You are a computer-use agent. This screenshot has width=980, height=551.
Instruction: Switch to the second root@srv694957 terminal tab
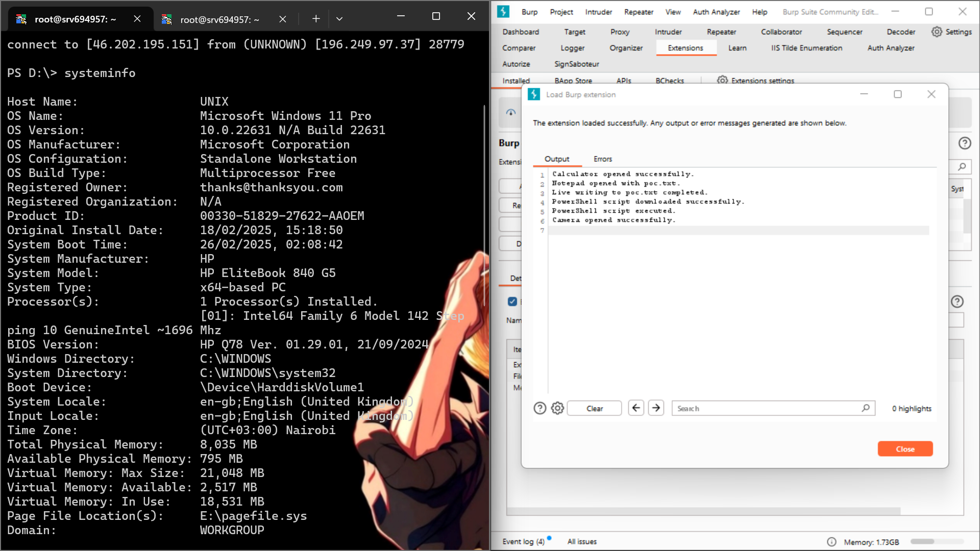coord(219,19)
